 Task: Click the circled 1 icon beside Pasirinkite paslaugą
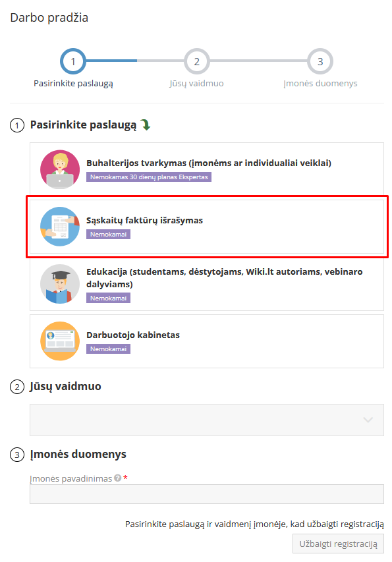pos(16,125)
